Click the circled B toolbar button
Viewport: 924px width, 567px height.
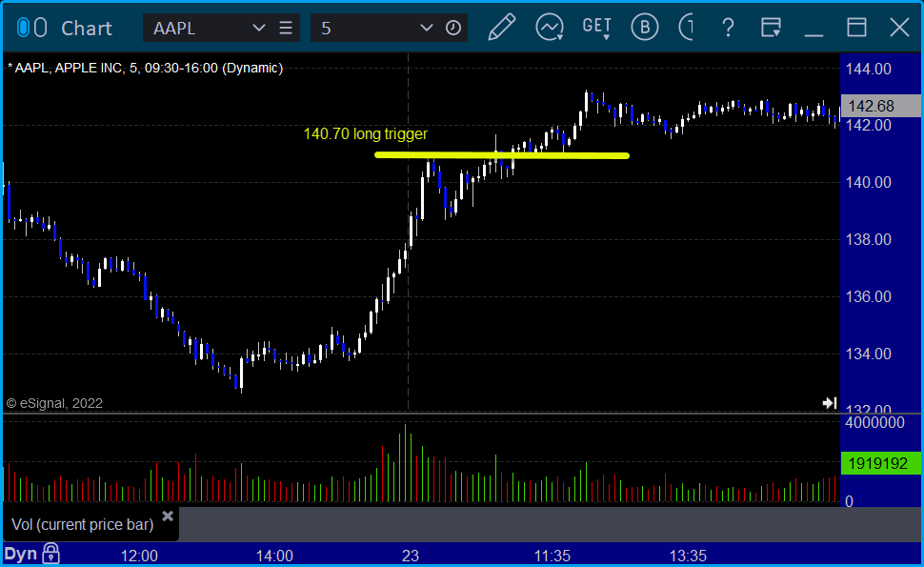click(x=644, y=27)
